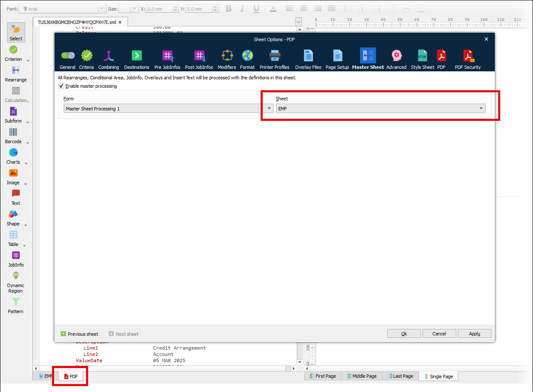This screenshot has width=533, height=392.
Task: Open the document tabs list dropdown
Action: click(x=298, y=22)
